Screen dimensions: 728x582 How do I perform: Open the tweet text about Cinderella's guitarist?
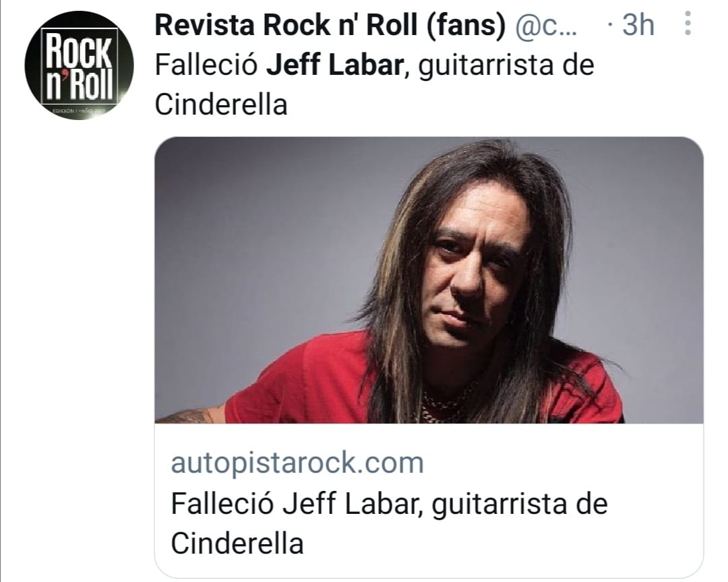click(x=374, y=84)
